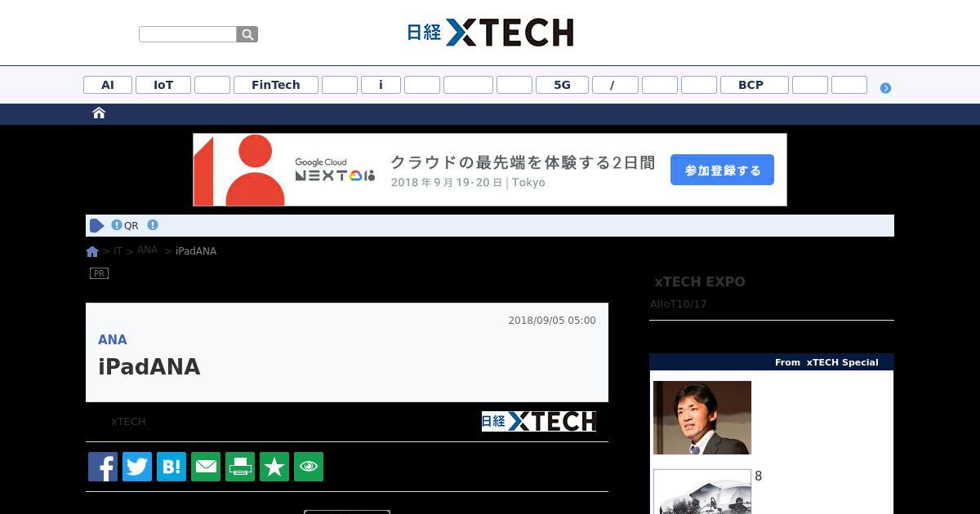The height and width of the screenshot is (514, 980).
Task: Share the article on Twitter
Action: tap(137, 467)
